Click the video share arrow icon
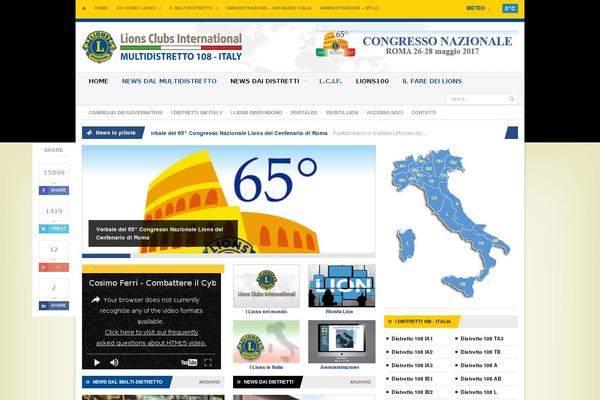Screen dimensions: 600x400 click(96, 300)
